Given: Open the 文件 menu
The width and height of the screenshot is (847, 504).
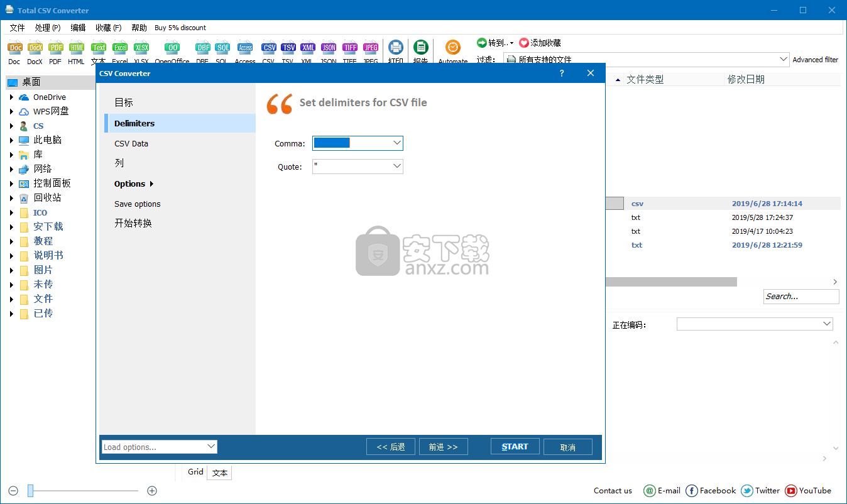Looking at the screenshot, I should click(18, 28).
